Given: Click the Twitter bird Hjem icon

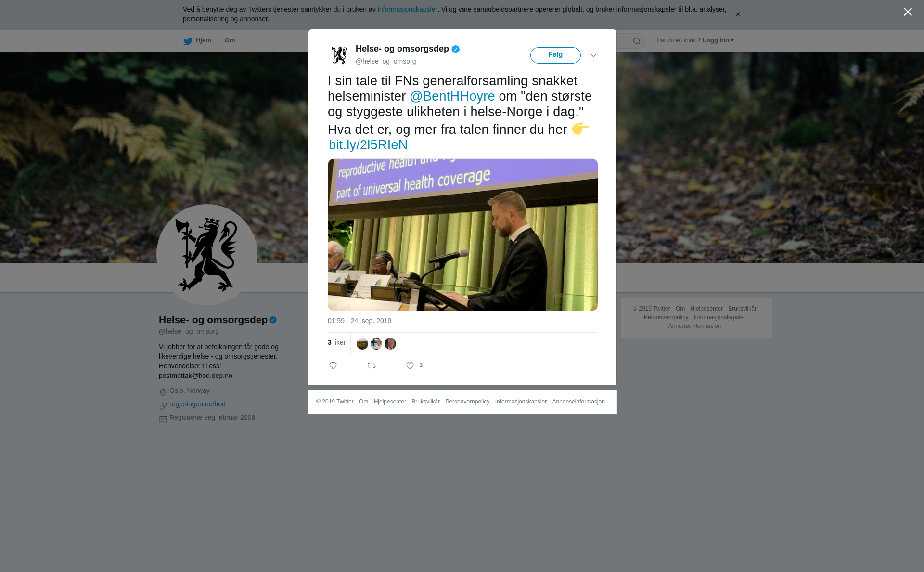Looking at the screenshot, I should pyautogui.click(x=188, y=41).
